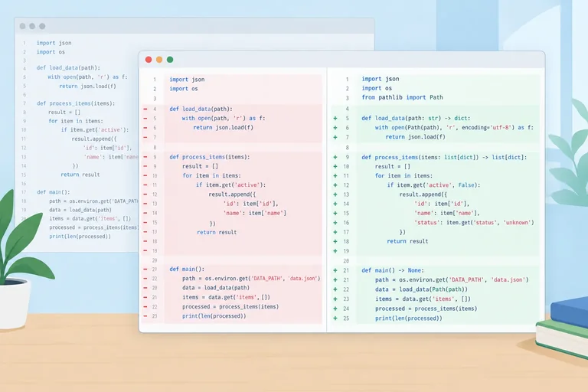Click minus marker beside 'return result' in red pane
The image size is (588, 392).
click(x=145, y=232)
